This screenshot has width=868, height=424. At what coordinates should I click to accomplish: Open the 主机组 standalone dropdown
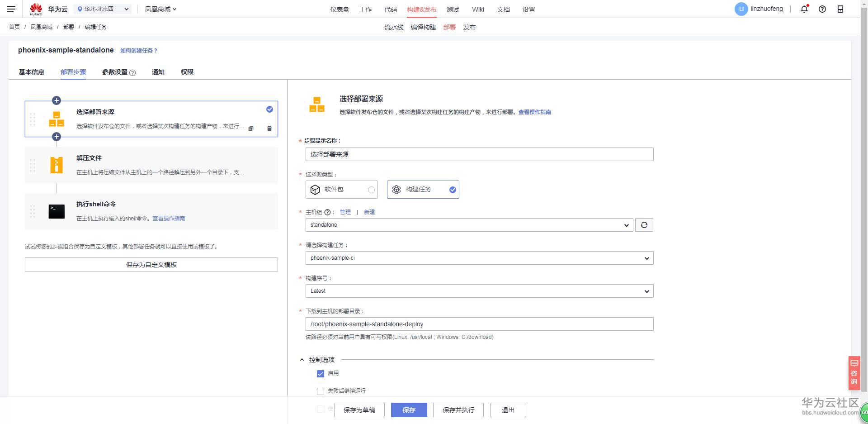coord(469,225)
